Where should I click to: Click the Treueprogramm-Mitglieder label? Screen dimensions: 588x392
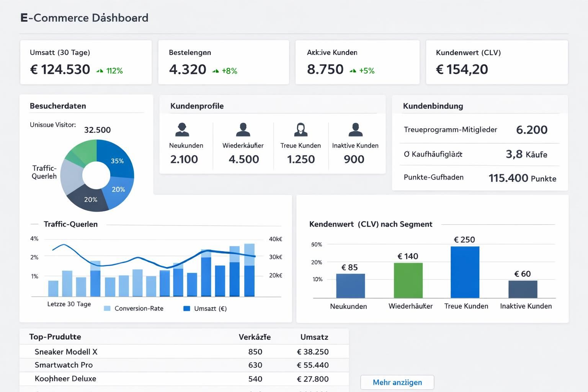pos(451,129)
